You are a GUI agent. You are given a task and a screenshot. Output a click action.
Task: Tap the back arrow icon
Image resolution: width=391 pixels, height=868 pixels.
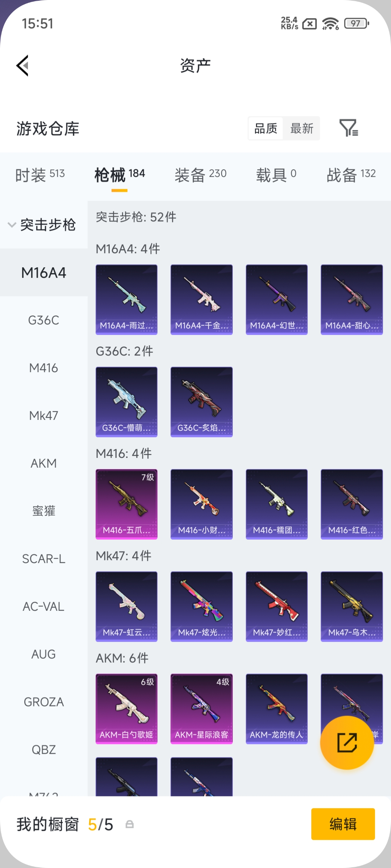22,66
